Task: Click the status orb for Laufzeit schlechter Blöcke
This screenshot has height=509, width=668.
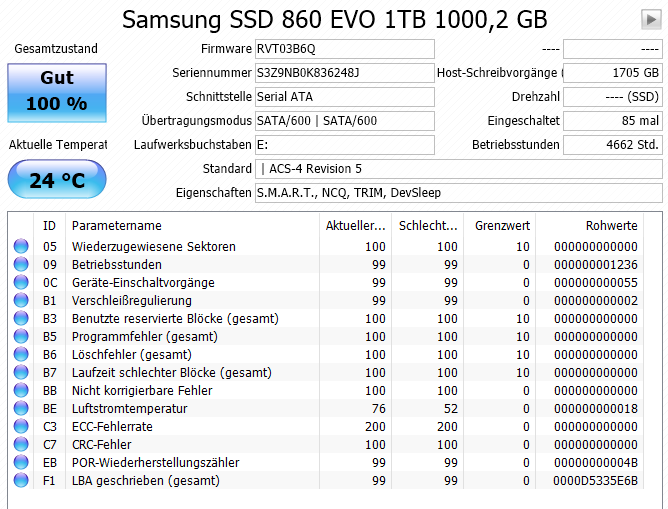Action: 21,372
